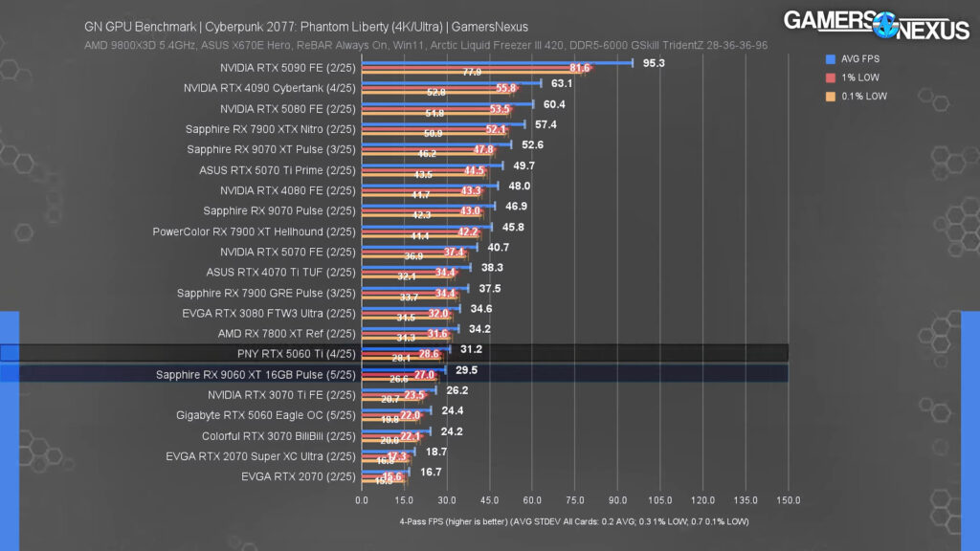Click the 16.7 average FPS value
This screenshot has width=980, height=551.
click(431, 472)
